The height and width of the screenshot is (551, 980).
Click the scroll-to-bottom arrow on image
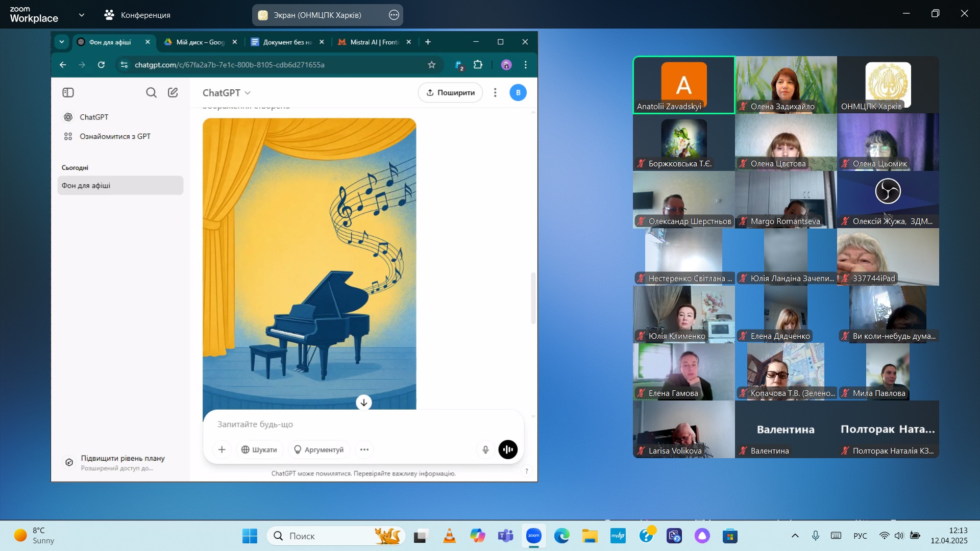click(363, 403)
